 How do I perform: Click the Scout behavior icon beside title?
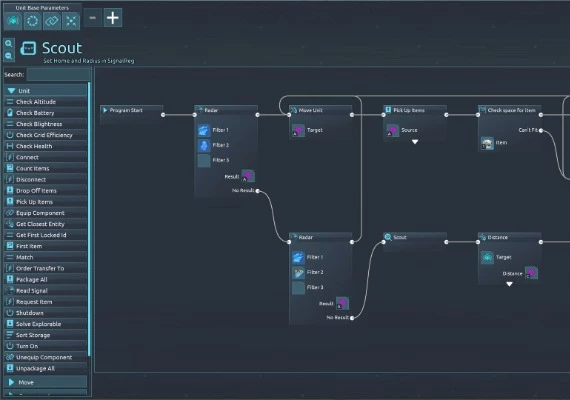[28, 48]
